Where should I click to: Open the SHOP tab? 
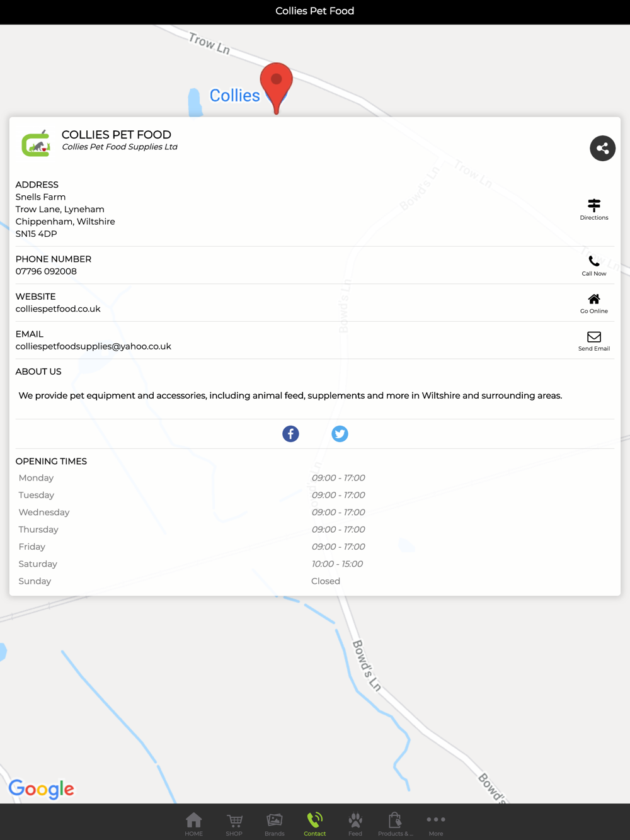(x=234, y=824)
